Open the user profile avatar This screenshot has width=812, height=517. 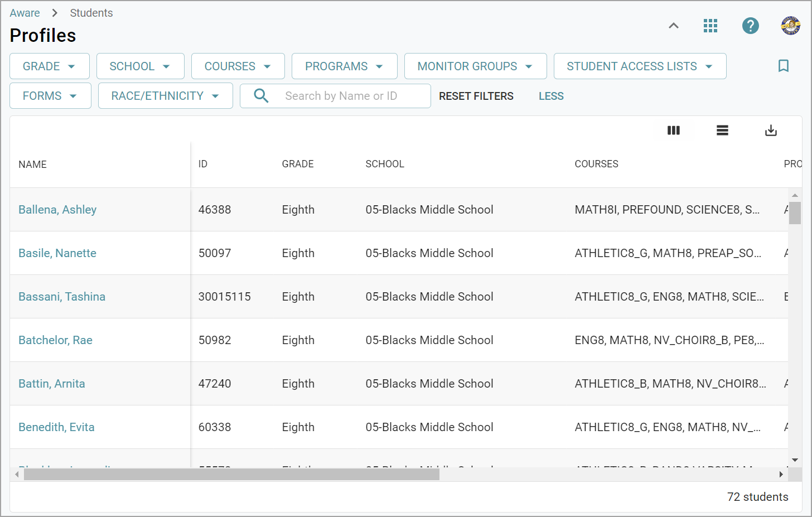point(790,26)
